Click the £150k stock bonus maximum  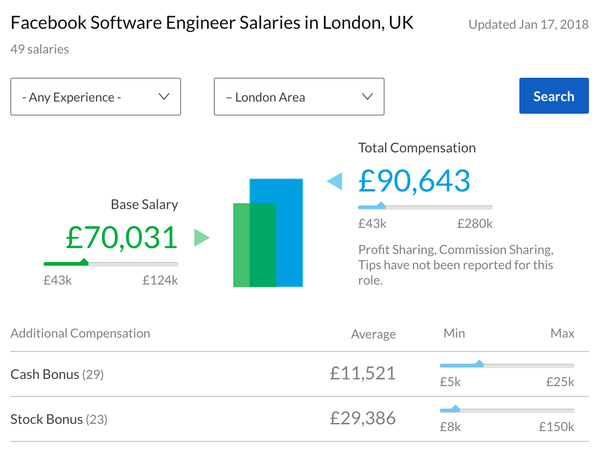tap(557, 427)
